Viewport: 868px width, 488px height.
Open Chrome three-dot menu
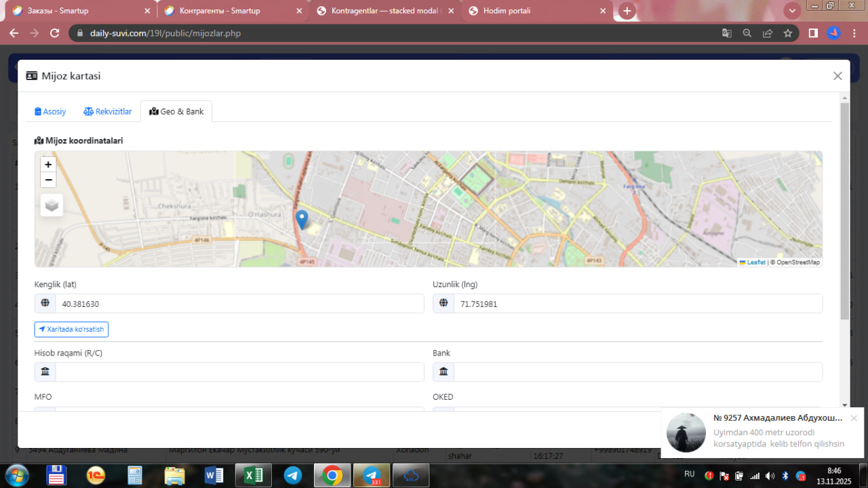(854, 33)
